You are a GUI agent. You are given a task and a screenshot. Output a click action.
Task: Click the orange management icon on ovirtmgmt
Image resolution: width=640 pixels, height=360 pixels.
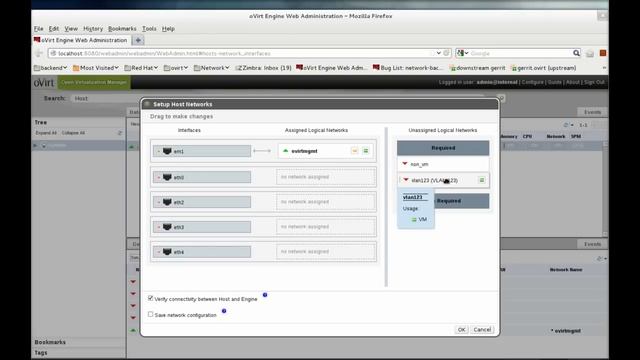click(355, 151)
